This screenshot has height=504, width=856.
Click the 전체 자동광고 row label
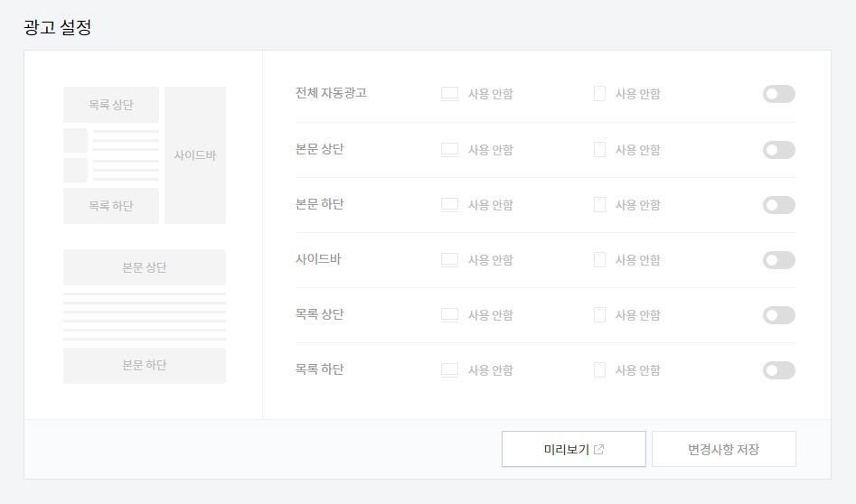tap(331, 93)
